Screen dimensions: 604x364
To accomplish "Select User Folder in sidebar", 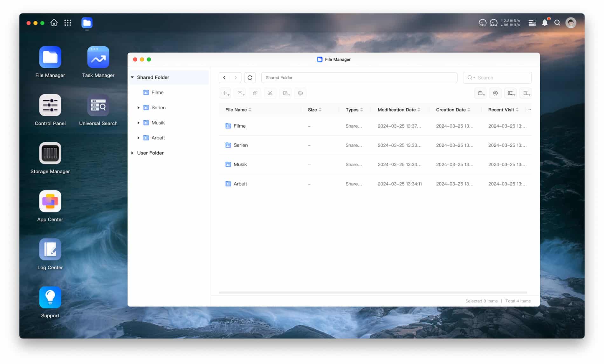I will click(150, 153).
